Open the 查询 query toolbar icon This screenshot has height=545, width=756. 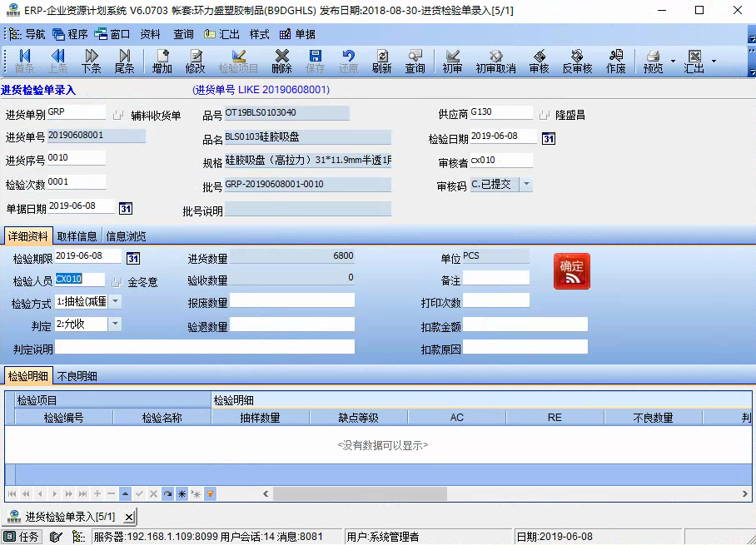415,62
